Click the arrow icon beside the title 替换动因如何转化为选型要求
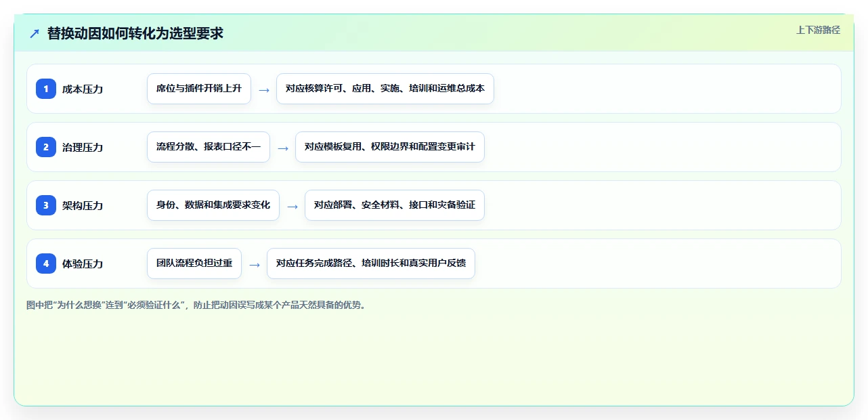The width and height of the screenshot is (868, 420). click(x=35, y=33)
